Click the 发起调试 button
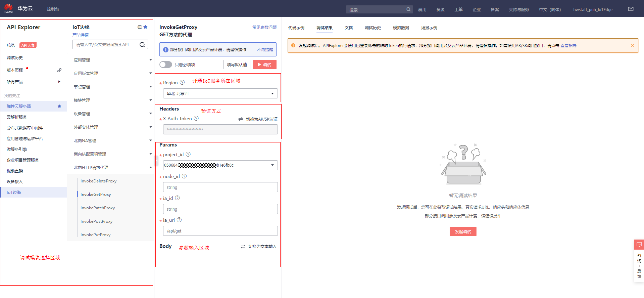Screen dimensions: 644x298 tap(463, 231)
